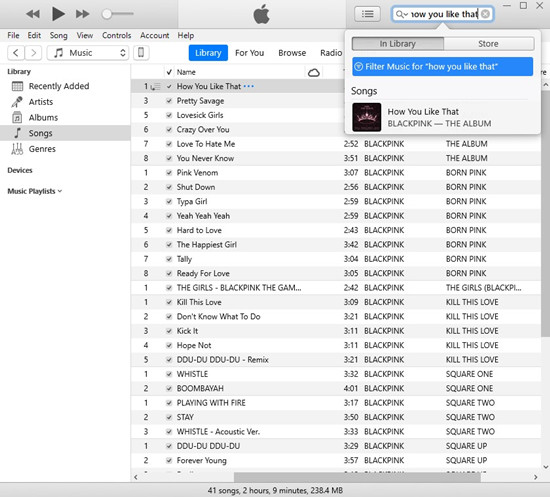Go forward with the right arrow button

pos(33,53)
